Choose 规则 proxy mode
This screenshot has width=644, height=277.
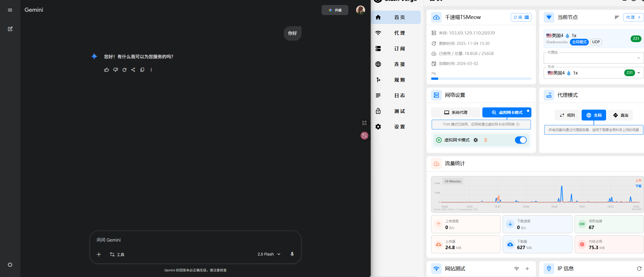point(567,115)
